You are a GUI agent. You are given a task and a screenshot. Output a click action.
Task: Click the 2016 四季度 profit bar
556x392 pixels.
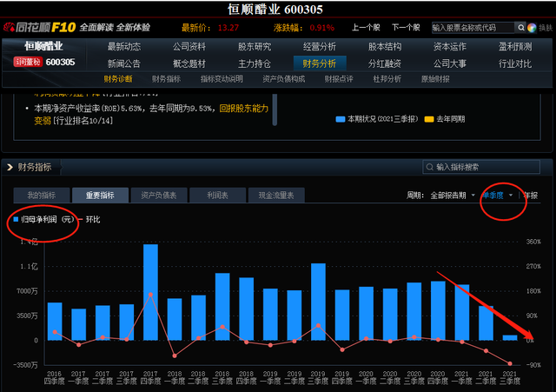[55, 322]
